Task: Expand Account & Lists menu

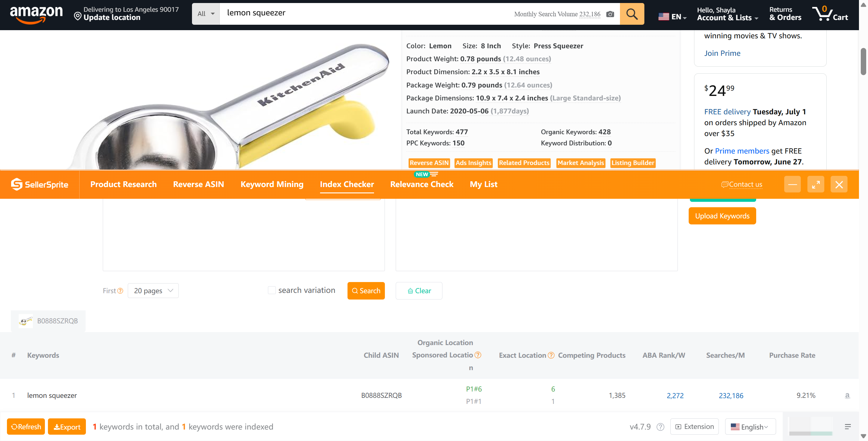Action: 728,14
